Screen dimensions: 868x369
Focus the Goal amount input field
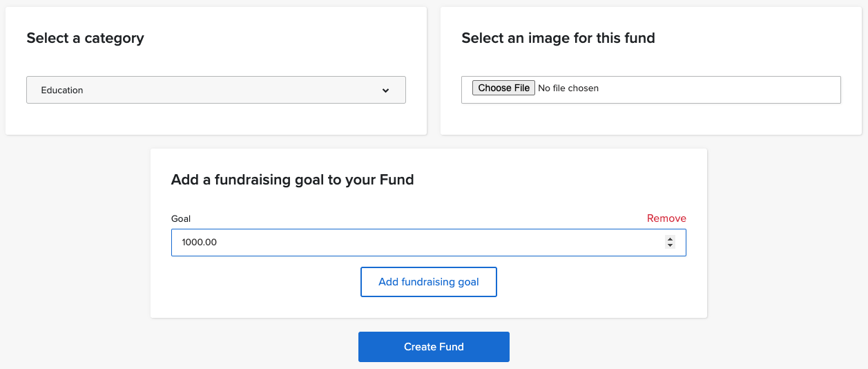(x=414, y=243)
